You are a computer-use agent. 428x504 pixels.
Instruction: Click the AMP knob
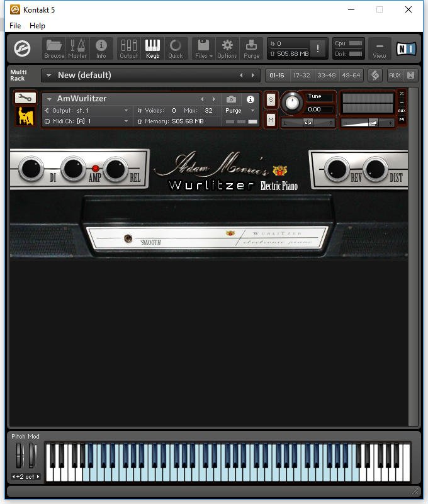coord(73,169)
